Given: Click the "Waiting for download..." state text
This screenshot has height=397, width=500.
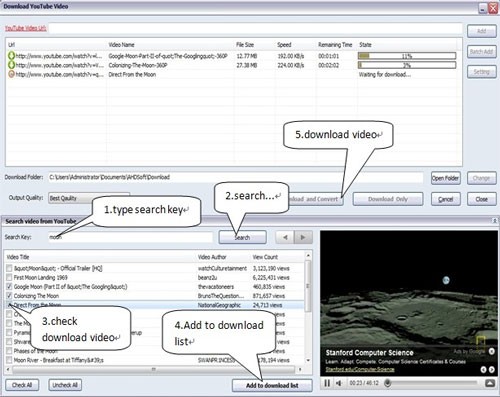Looking at the screenshot, I should pyautogui.click(x=385, y=74).
